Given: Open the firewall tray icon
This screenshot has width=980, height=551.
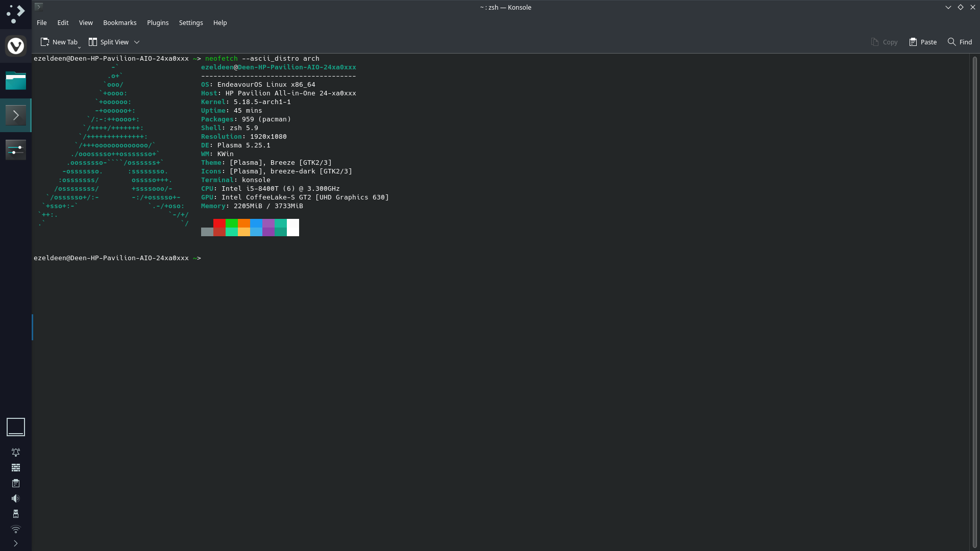Looking at the screenshot, I should pos(16,467).
